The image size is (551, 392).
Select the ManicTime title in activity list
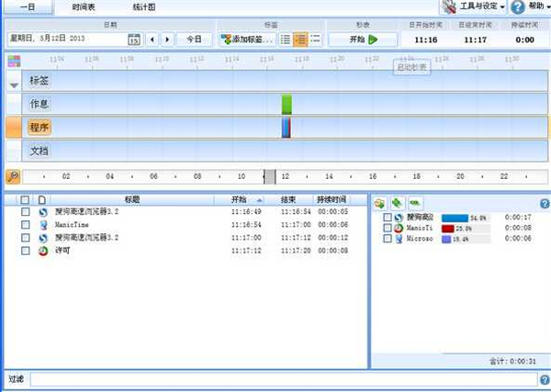click(x=72, y=224)
